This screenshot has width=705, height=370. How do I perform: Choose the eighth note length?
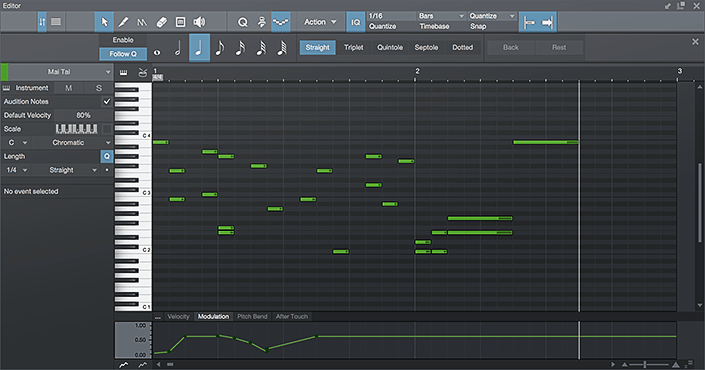[220, 48]
